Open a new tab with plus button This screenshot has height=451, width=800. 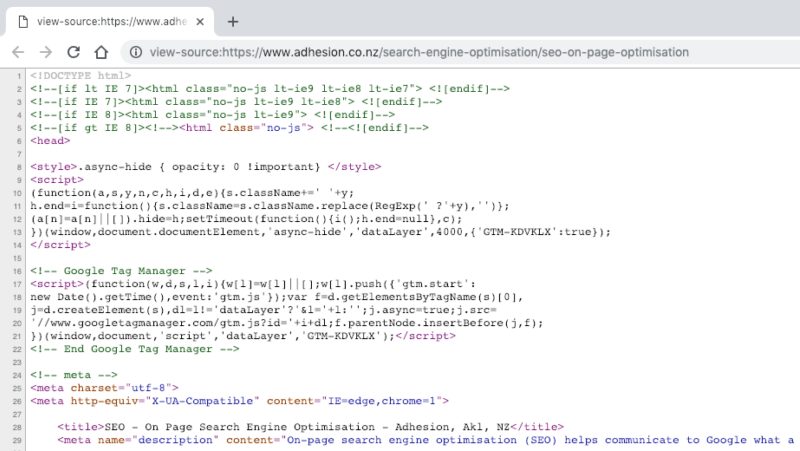(233, 22)
